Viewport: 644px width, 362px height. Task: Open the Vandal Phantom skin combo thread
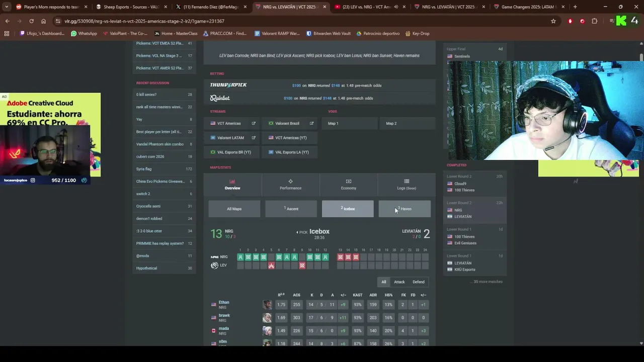[x=164, y=144]
